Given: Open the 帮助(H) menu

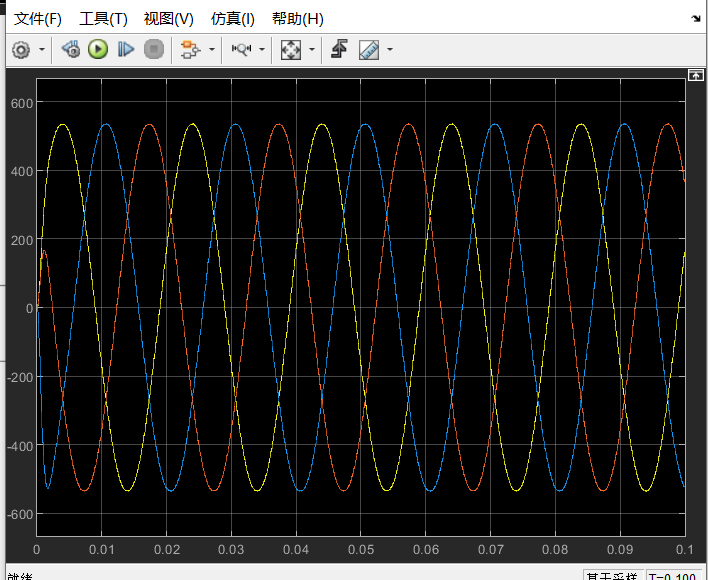Looking at the screenshot, I should pos(298,19).
